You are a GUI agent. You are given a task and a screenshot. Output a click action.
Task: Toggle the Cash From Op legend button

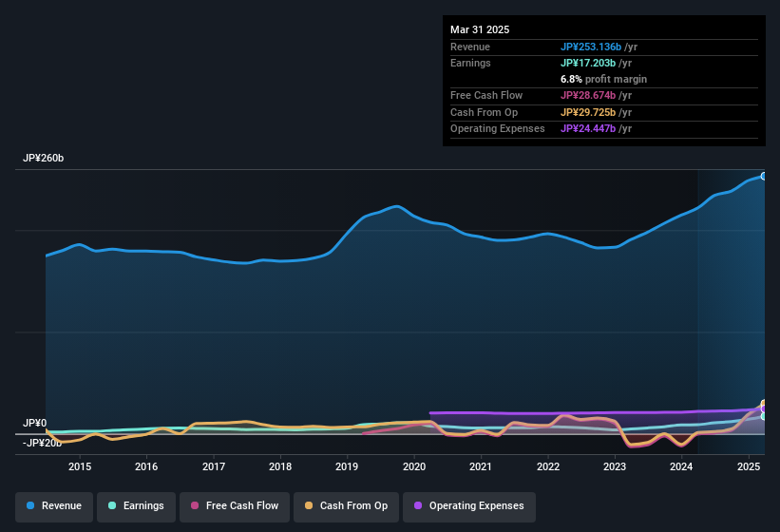[346, 506]
